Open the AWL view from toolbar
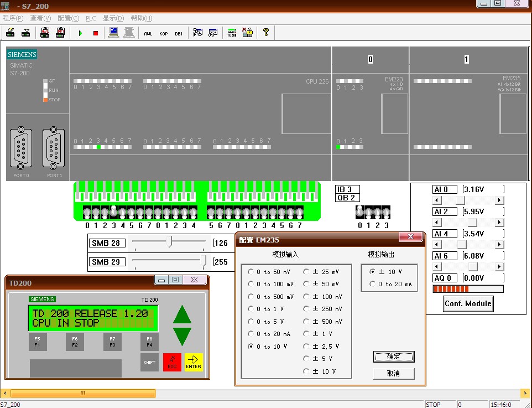This screenshot has width=532, height=408. pyautogui.click(x=148, y=33)
